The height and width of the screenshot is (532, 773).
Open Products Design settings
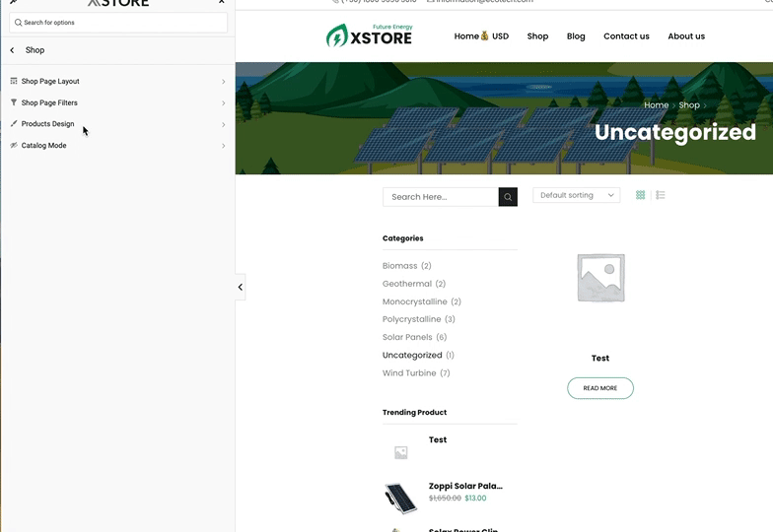click(118, 124)
